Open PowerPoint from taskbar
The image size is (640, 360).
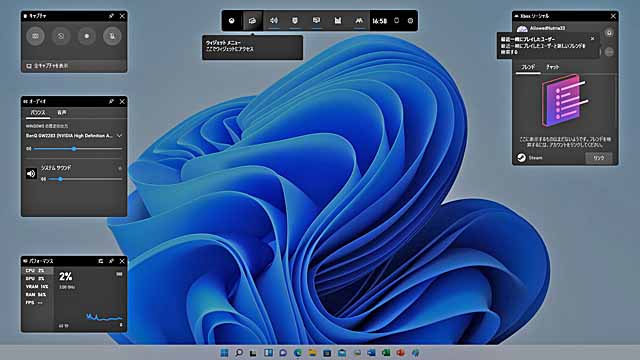click(x=401, y=353)
